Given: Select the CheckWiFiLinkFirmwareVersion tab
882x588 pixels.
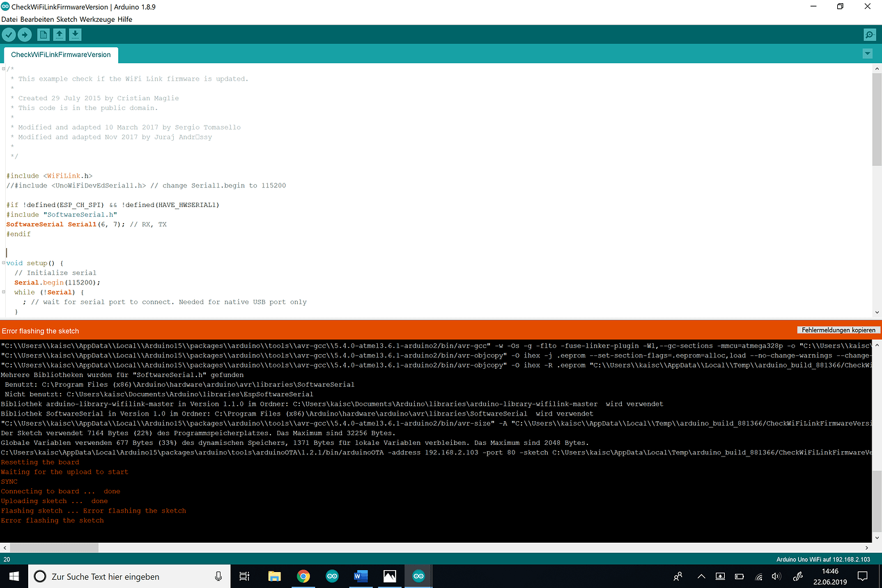Looking at the screenshot, I should (61, 55).
